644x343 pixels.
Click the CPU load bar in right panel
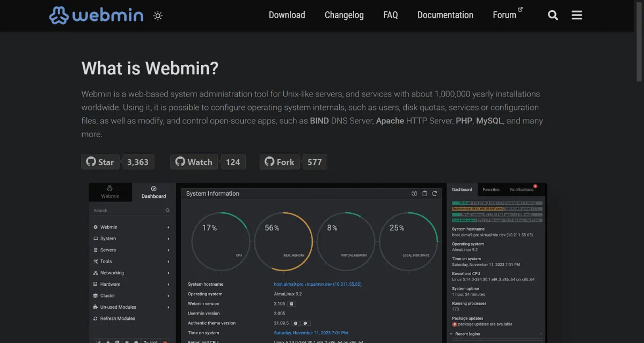[x=497, y=203]
